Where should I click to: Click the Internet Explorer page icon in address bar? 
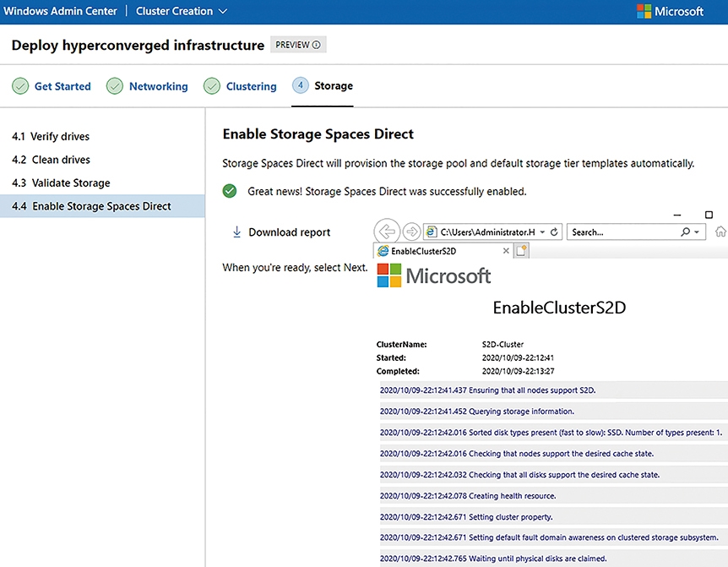pyautogui.click(x=432, y=232)
